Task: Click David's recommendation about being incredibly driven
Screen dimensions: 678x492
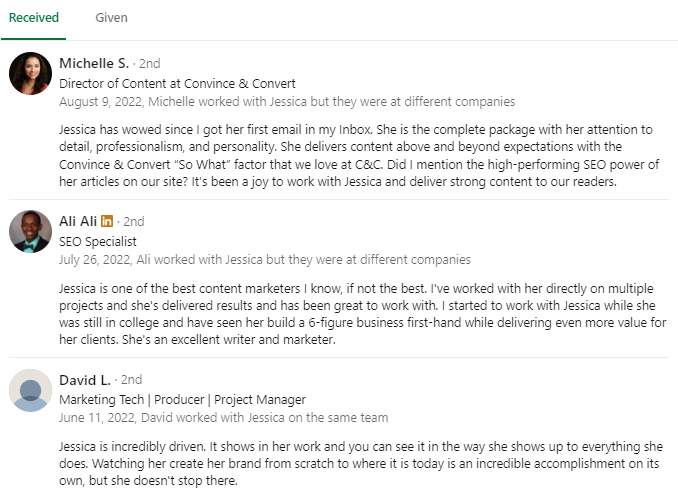Action: (361, 463)
